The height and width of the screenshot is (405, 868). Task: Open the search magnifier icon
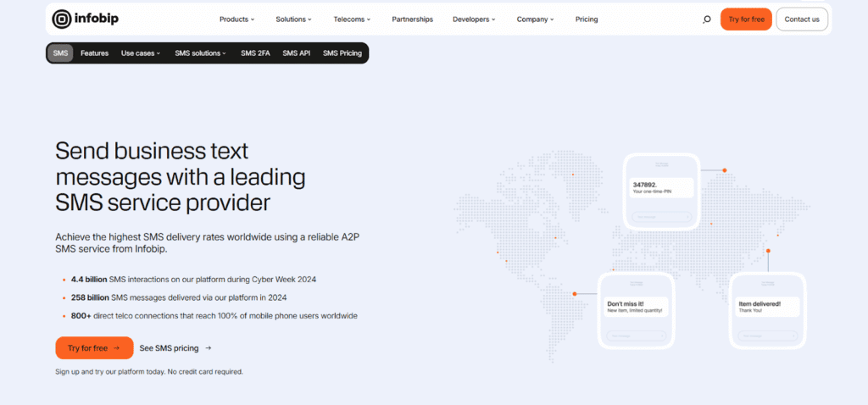pyautogui.click(x=707, y=19)
